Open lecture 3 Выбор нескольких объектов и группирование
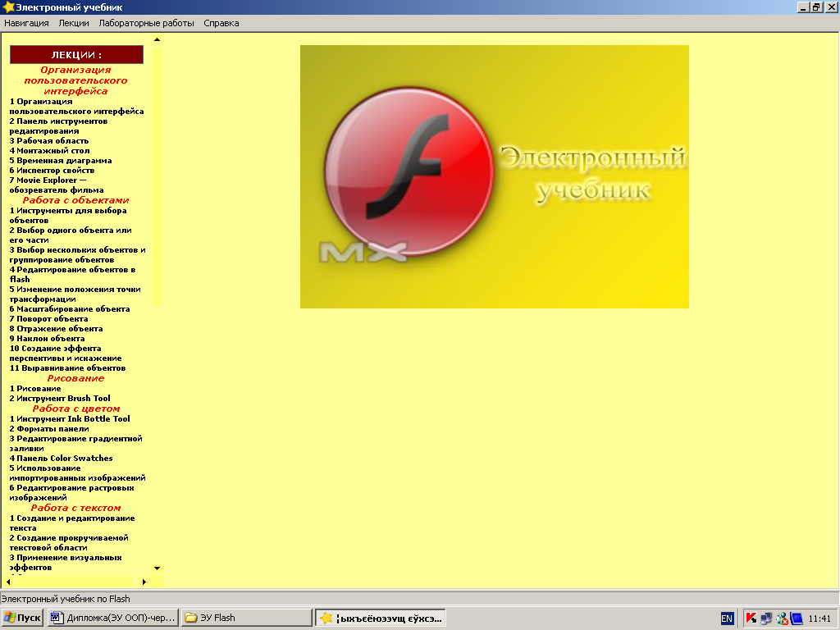 click(77, 255)
